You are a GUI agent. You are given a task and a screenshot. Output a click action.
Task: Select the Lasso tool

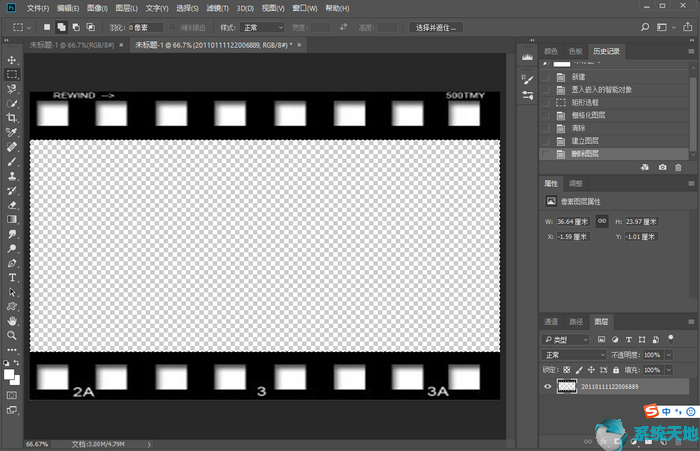coord(12,89)
